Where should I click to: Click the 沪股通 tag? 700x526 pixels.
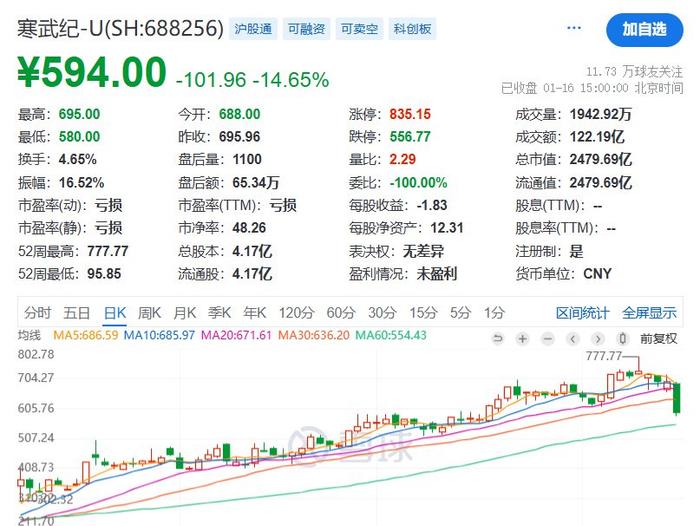[253, 29]
